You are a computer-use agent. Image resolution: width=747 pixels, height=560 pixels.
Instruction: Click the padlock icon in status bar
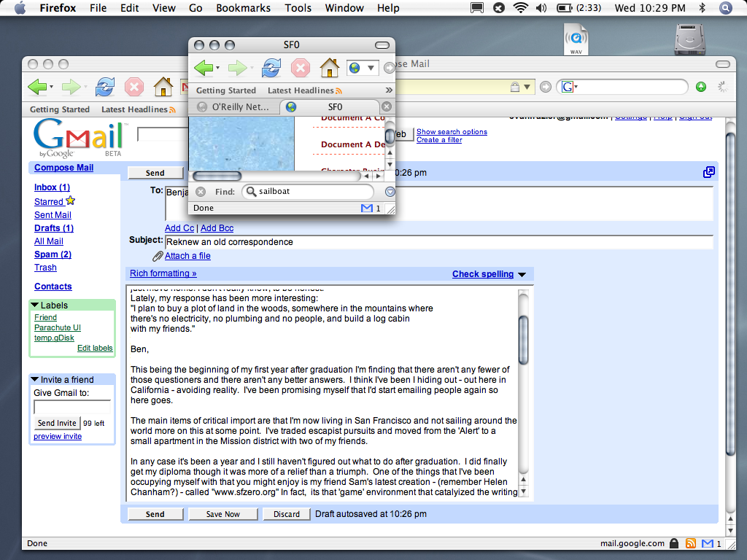tap(673, 543)
